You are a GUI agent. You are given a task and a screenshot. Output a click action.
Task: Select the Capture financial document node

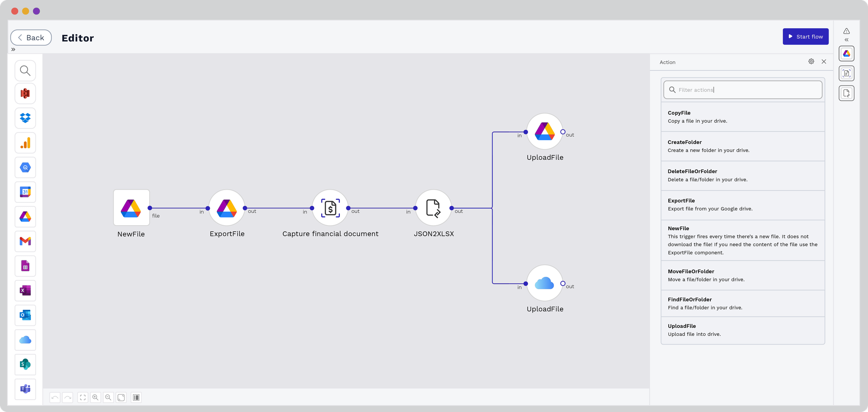330,208
